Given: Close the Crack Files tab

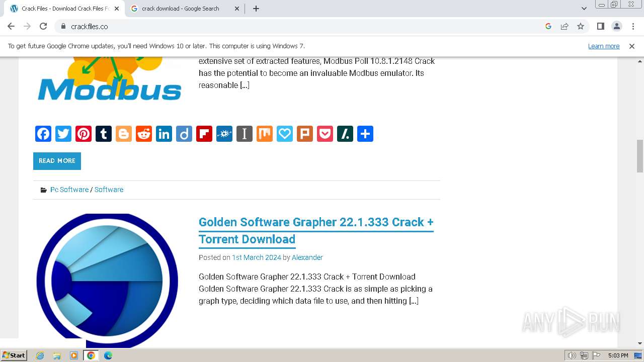Looking at the screenshot, I should click(x=117, y=9).
